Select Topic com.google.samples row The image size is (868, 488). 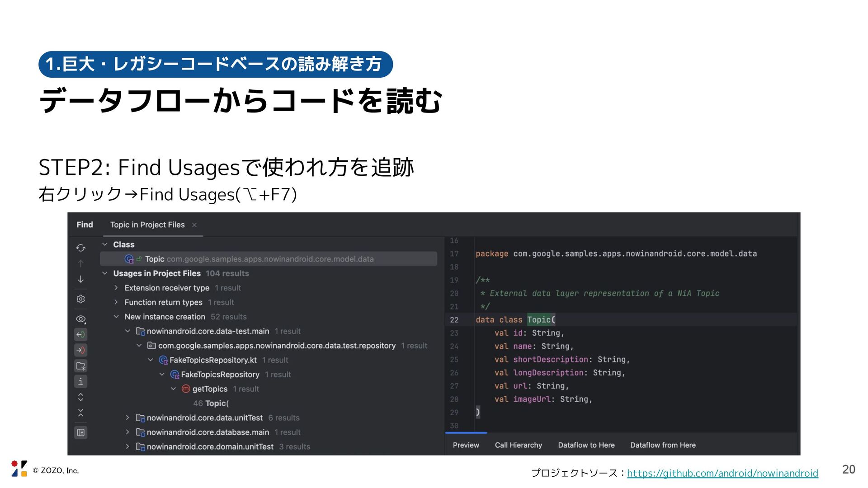pyautogui.click(x=269, y=259)
